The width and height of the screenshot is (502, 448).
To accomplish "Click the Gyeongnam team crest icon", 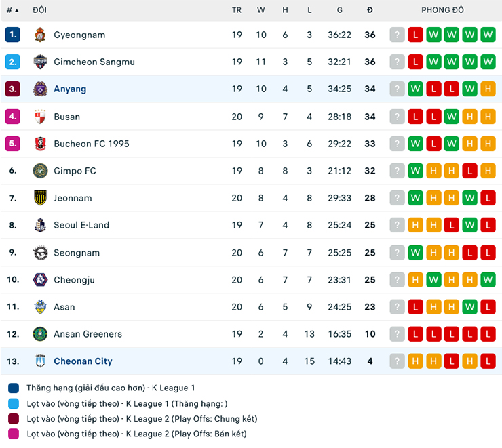I will click(40, 35).
